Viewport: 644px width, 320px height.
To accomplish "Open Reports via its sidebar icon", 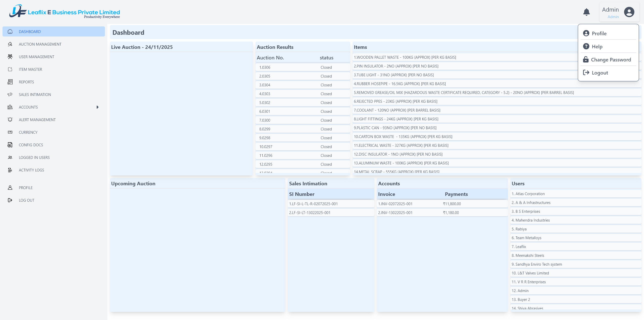I will coord(10,82).
